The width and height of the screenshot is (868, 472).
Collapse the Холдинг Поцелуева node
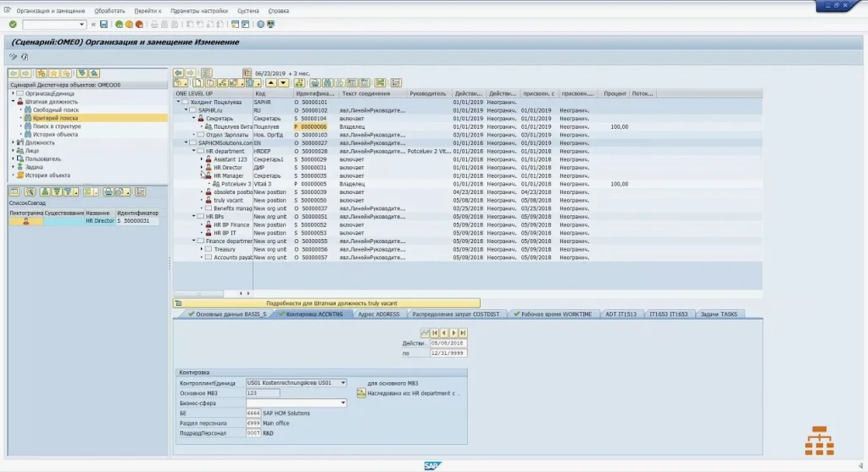(x=179, y=102)
